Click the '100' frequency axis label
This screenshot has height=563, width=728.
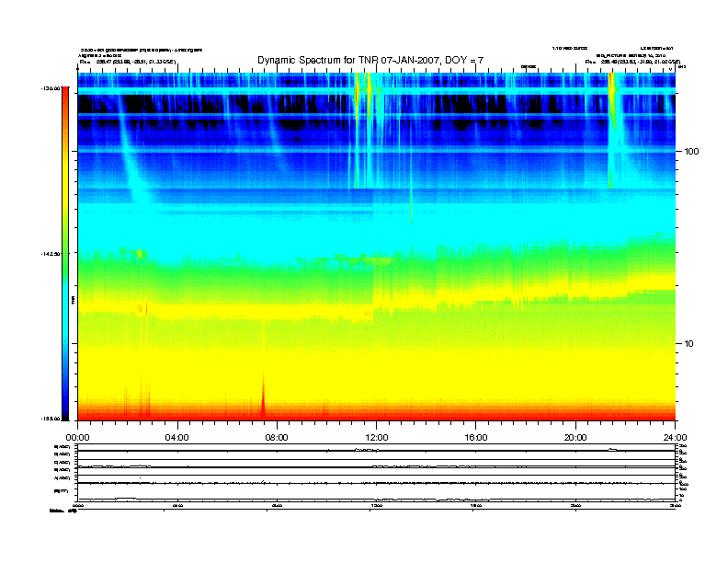[x=691, y=152]
